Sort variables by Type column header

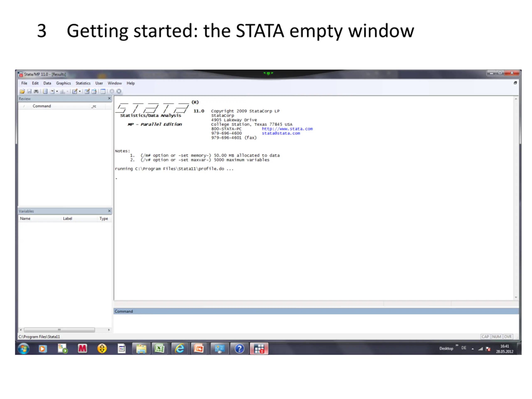(x=104, y=219)
